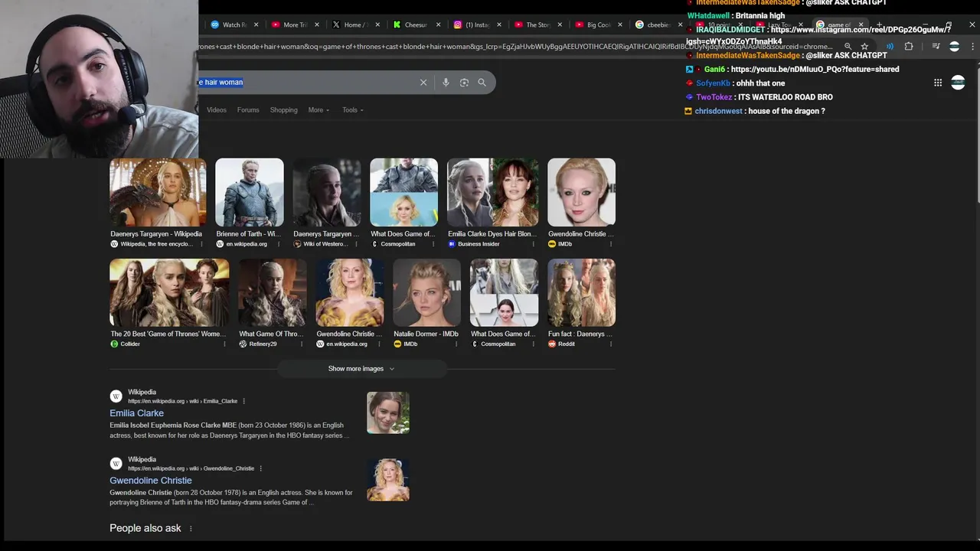Screen dimensions: 980x551
Task: Switch to the Videos search tab
Action: coord(217,110)
